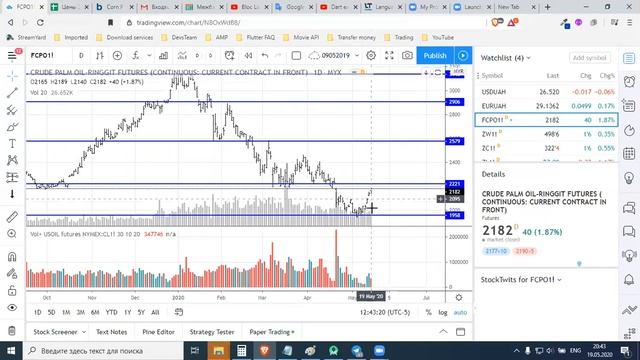Set range to 1M
Image resolution: width=640 pixels, height=360 pixels.
click(x=66, y=312)
